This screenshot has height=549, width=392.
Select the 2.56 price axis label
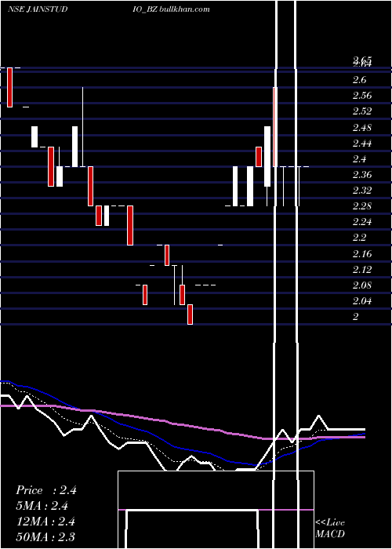362,96
